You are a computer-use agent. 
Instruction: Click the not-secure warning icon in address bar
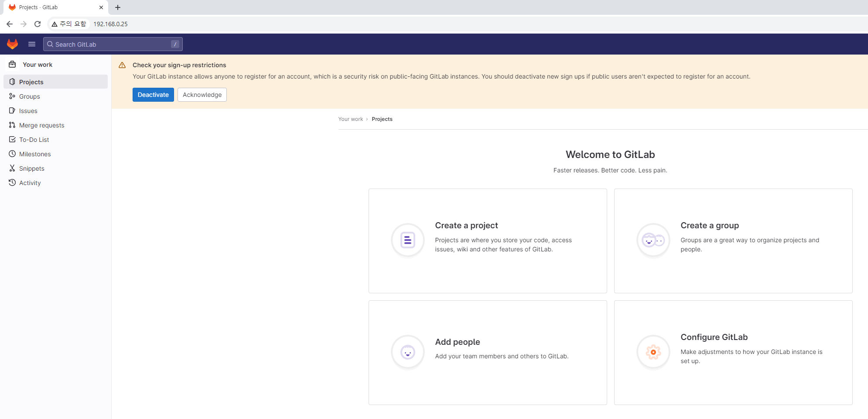pyautogui.click(x=55, y=24)
